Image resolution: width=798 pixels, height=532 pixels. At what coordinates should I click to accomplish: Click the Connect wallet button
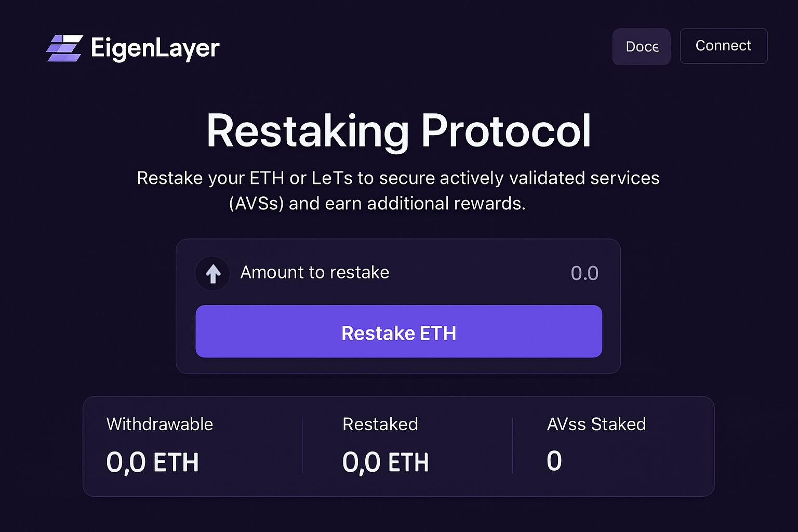pos(723,46)
